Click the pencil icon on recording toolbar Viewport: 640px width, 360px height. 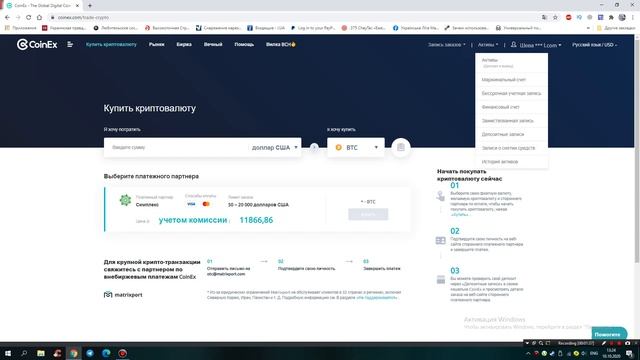604,343
